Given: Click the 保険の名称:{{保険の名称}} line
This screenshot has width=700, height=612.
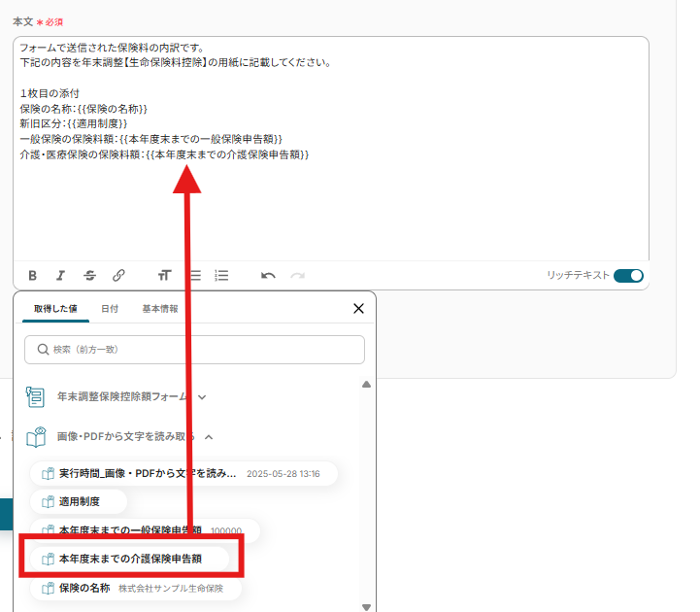Looking at the screenshot, I should [83, 109].
